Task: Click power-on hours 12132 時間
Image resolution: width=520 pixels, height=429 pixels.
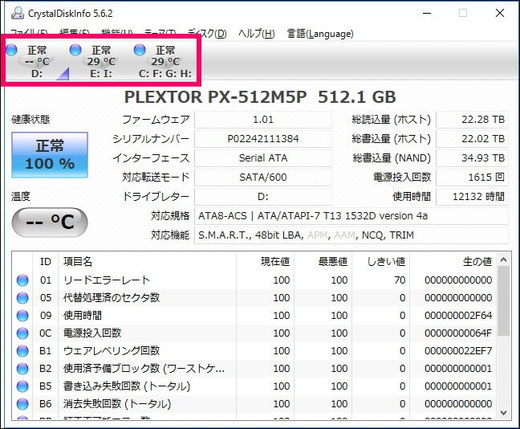Action: coord(472,197)
